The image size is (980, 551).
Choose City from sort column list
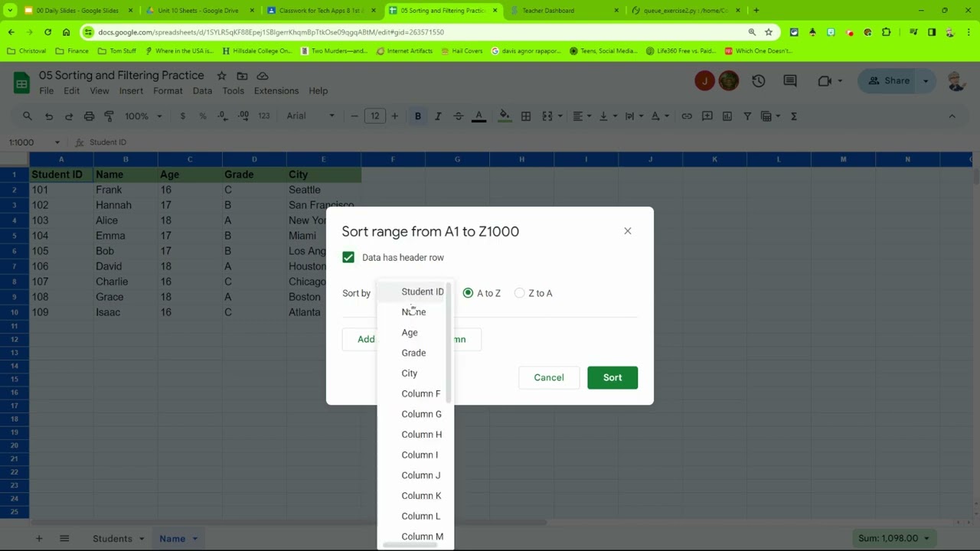pos(410,373)
